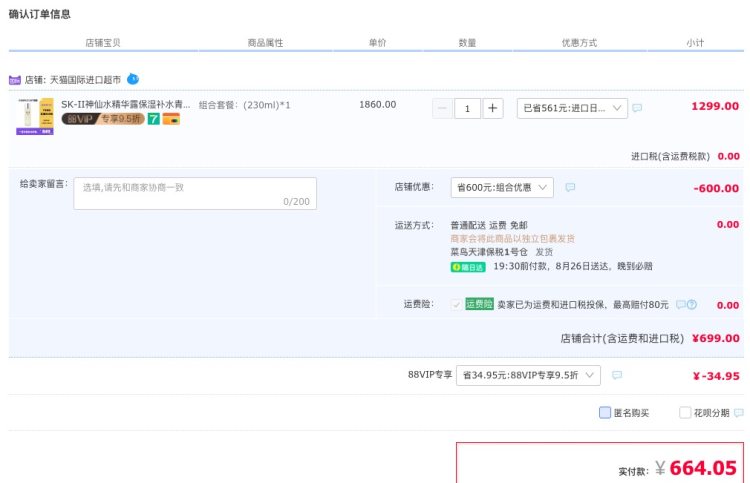
Task: Toggle the 运费险 checkbox
Action: click(x=456, y=304)
